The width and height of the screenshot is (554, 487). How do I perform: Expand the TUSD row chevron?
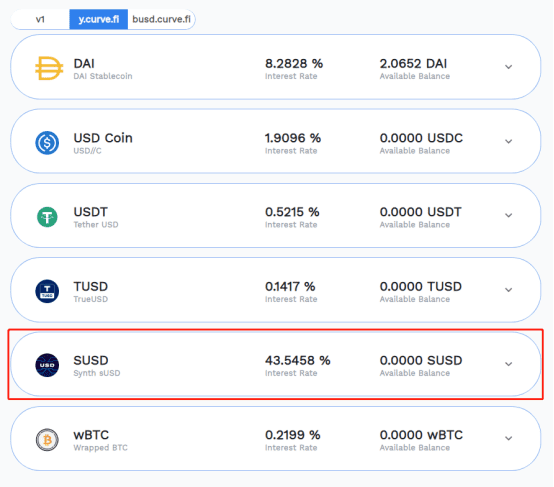point(508,290)
